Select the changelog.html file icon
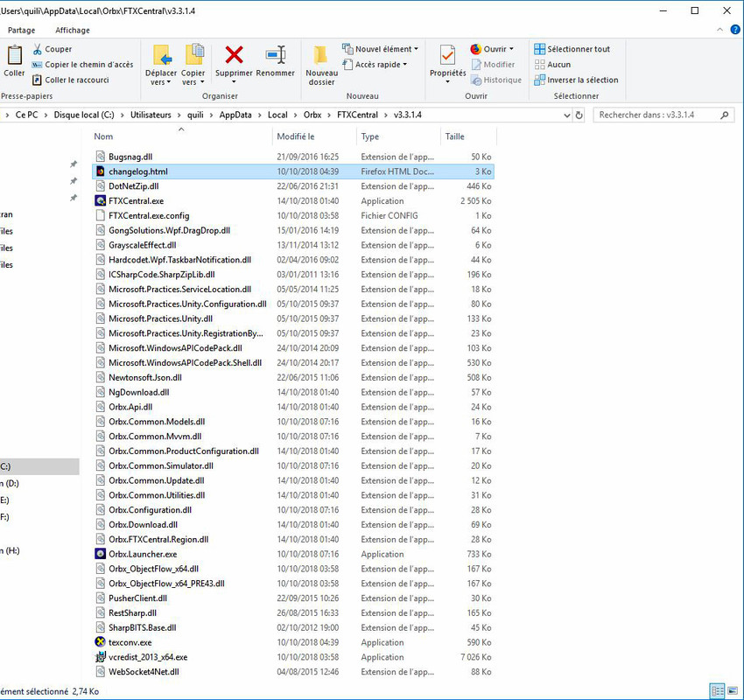 tap(100, 171)
